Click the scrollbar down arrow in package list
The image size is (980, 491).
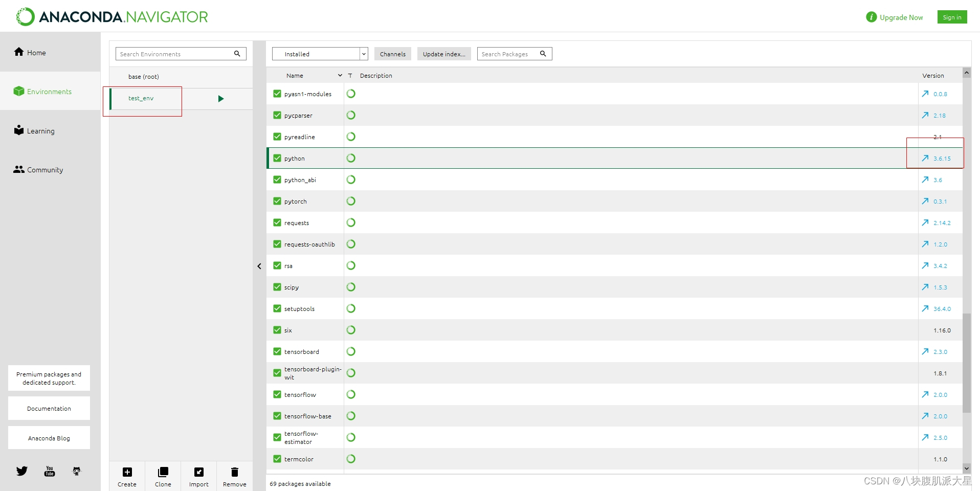967,468
